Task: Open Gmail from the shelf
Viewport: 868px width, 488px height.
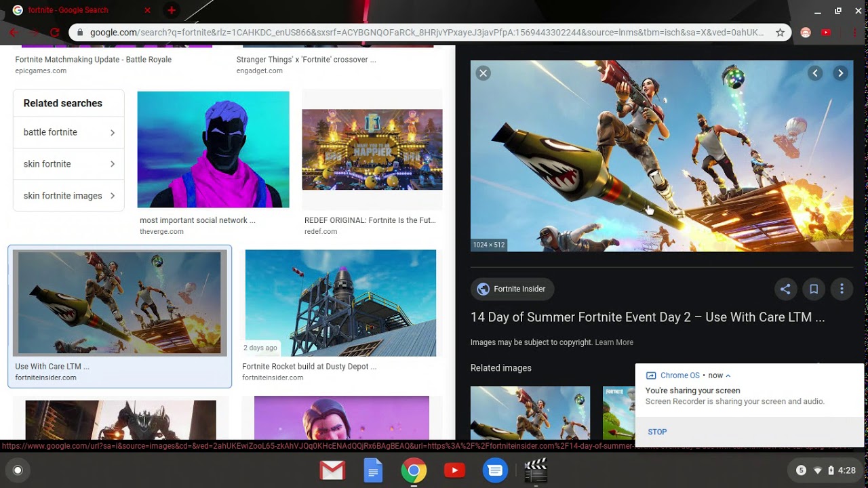Action: (332, 470)
